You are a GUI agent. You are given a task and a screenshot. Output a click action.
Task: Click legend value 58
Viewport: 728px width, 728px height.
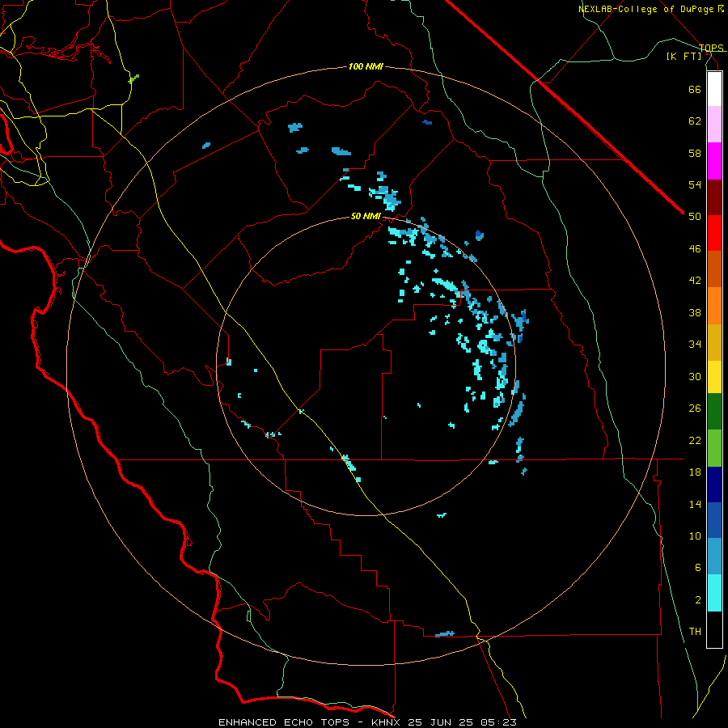695,153
